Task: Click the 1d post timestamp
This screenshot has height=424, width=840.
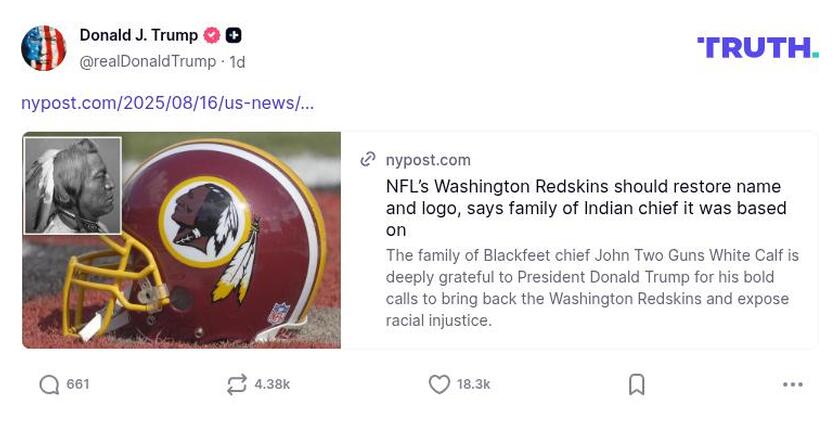Action: (x=237, y=61)
